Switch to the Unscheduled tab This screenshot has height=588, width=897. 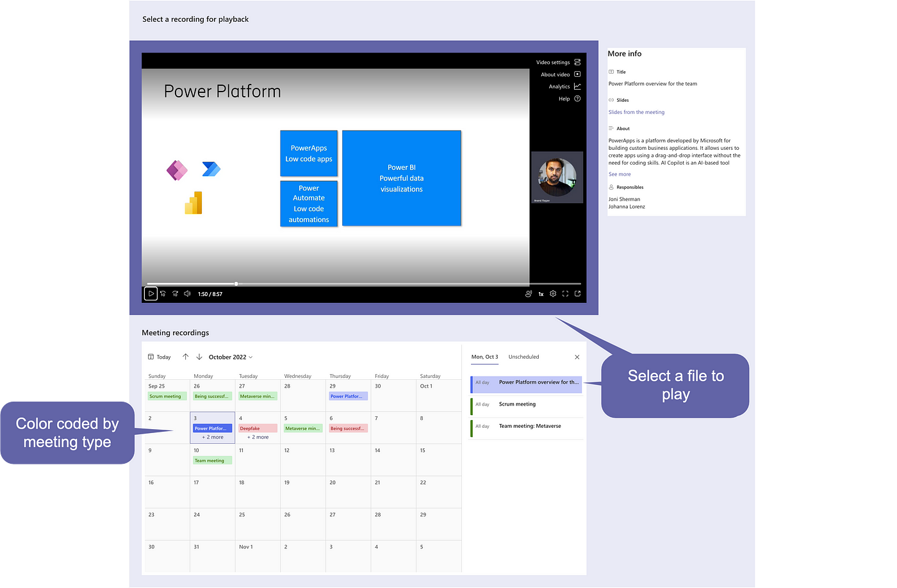click(523, 357)
